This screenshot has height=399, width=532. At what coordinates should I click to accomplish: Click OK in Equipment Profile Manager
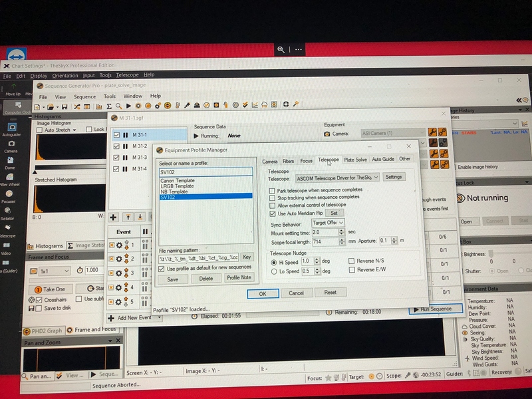click(263, 294)
